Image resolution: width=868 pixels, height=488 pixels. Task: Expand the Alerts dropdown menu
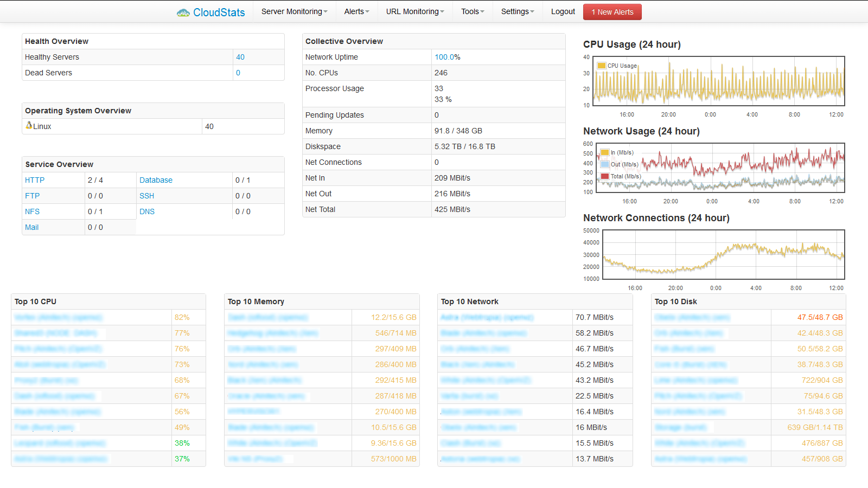356,11
